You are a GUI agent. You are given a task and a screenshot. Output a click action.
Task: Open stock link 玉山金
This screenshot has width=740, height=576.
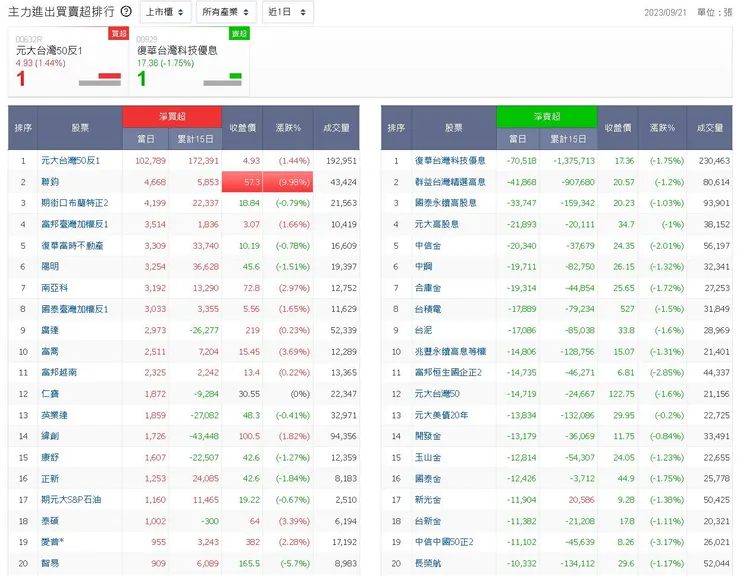(x=428, y=457)
